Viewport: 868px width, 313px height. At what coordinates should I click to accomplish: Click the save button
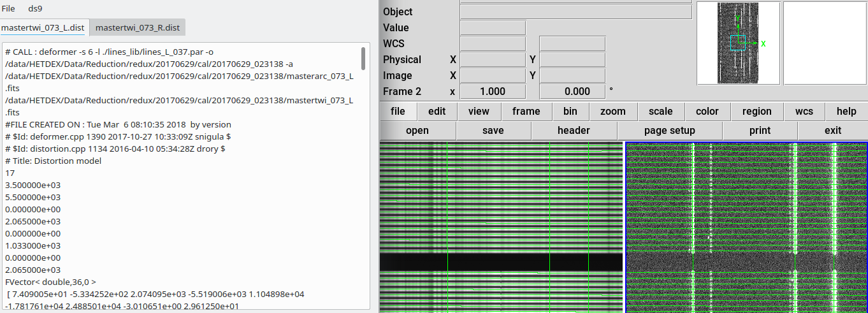click(493, 131)
